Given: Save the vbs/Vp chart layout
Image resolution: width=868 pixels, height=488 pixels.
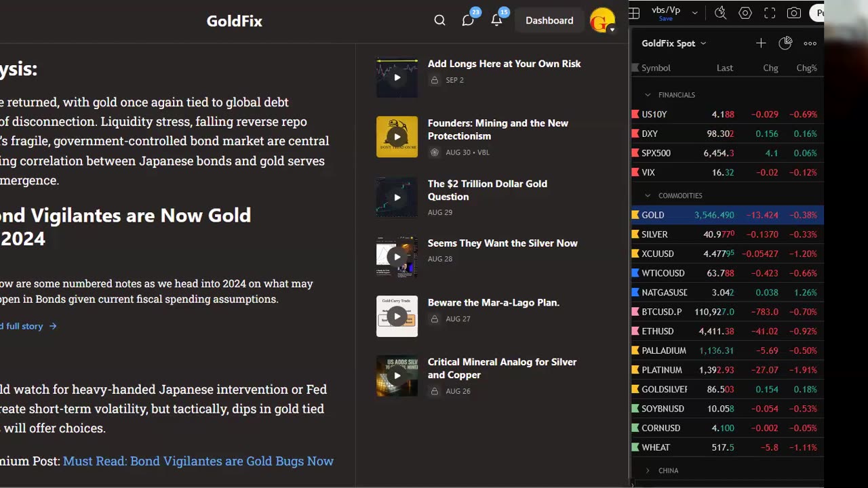Looking at the screenshot, I should coord(665,18).
